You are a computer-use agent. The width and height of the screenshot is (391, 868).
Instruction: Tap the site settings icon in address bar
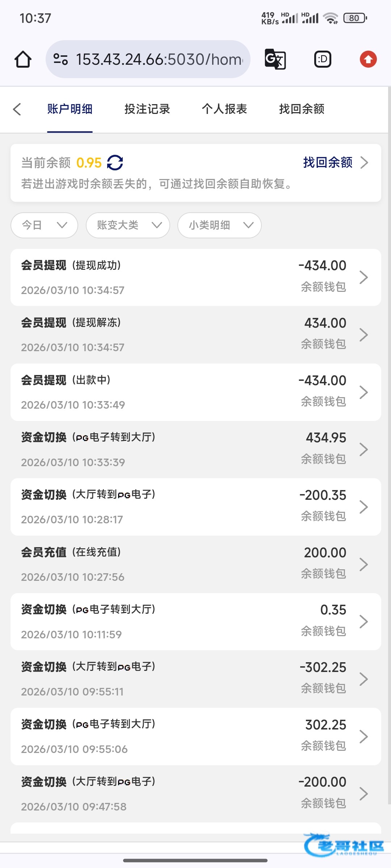[x=60, y=59]
